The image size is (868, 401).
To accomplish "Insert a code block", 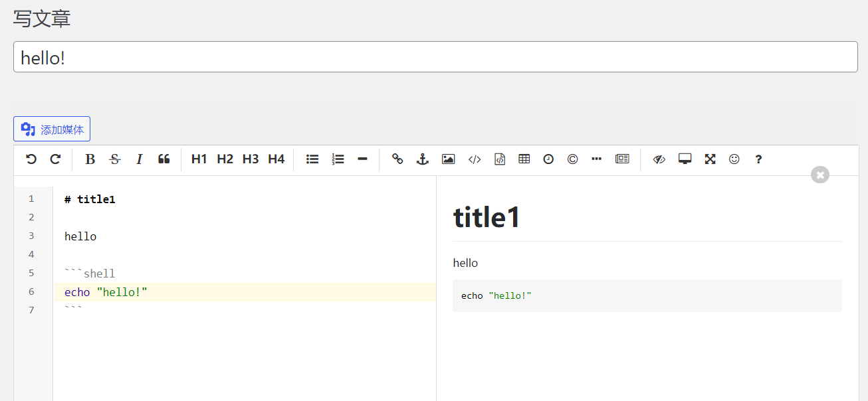I will coord(500,159).
